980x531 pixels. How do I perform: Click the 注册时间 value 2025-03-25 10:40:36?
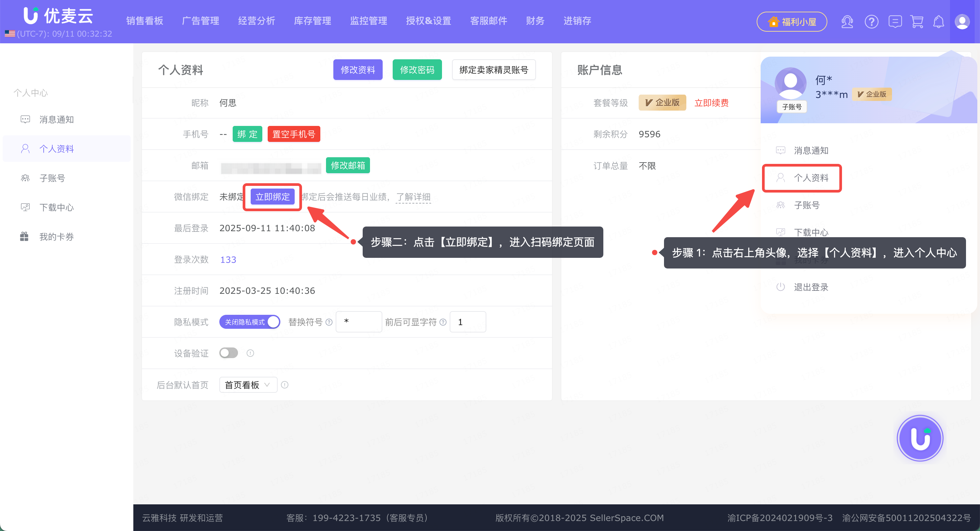click(267, 291)
